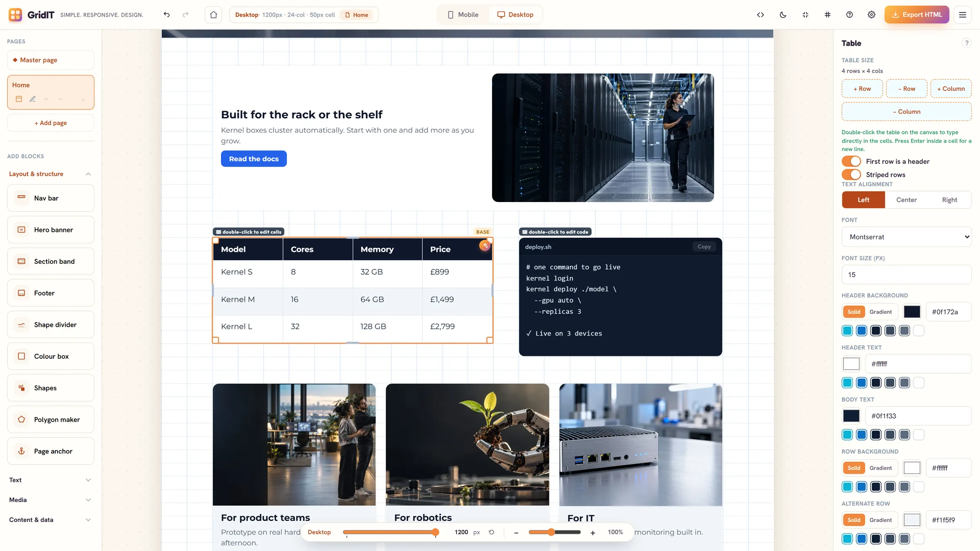
Task: Open header background colour swatch
Action: tap(912, 312)
